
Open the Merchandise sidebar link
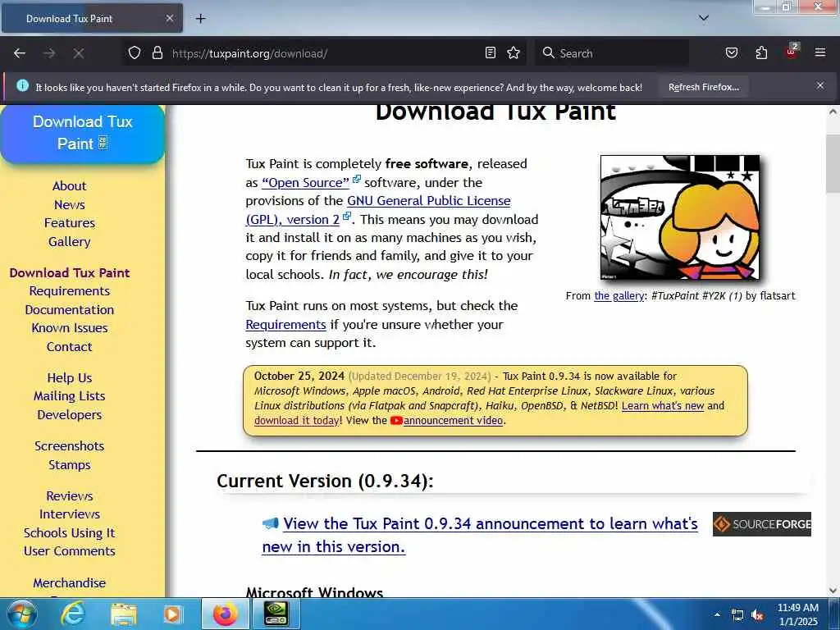tap(69, 583)
